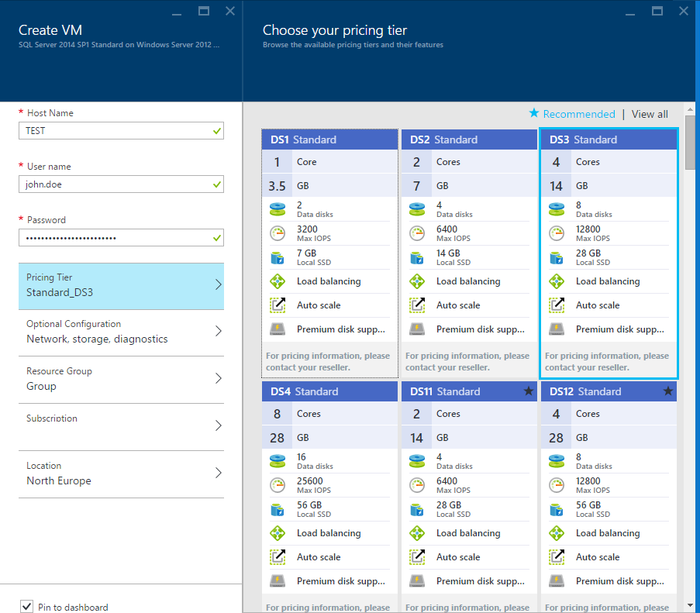
Task: Click the Premium disk support icon in DS12 card
Action: tap(557, 581)
